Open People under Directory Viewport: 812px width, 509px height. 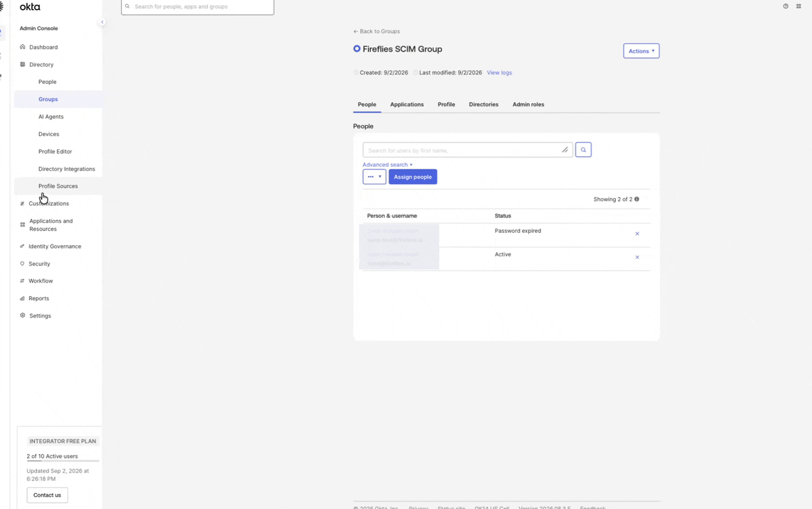tap(47, 82)
